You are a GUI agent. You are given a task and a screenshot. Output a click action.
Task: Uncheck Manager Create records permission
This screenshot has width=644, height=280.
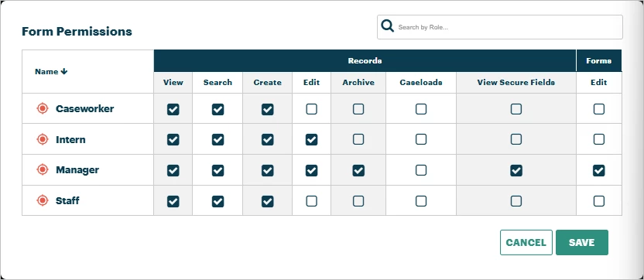click(x=267, y=170)
